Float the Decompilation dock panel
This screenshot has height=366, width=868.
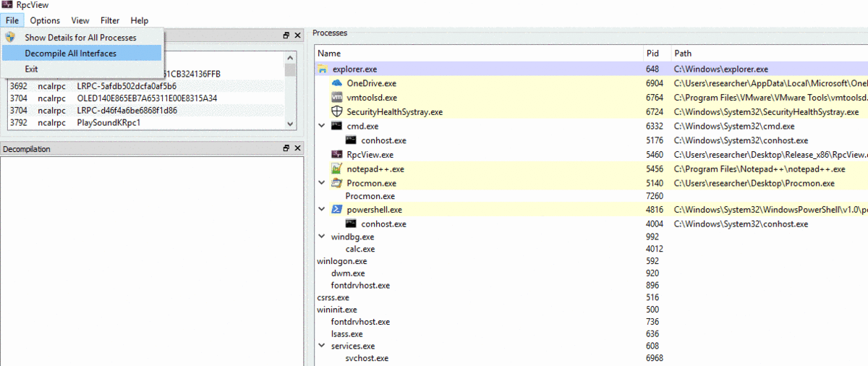(286, 148)
